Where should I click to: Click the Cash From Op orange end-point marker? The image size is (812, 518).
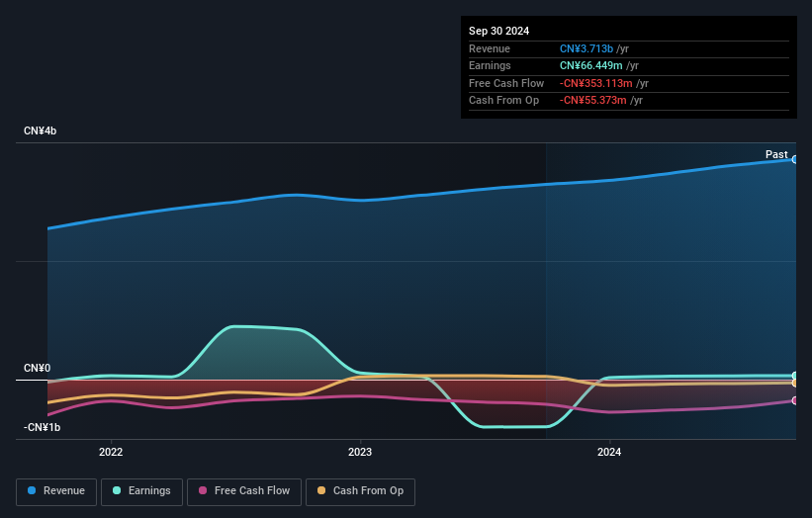pos(795,383)
